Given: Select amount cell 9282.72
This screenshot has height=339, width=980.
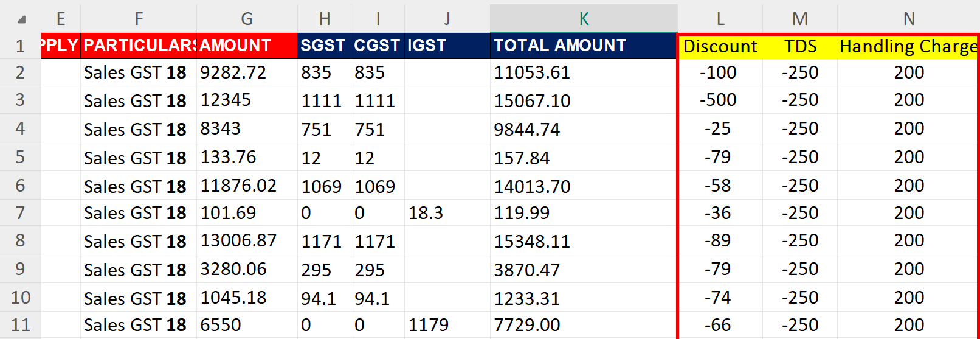Looking at the screenshot, I should coord(247,72).
